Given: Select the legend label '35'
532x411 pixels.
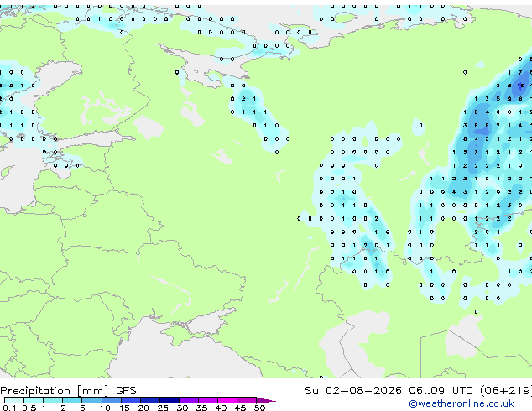Looking at the screenshot, I should click(201, 408).
